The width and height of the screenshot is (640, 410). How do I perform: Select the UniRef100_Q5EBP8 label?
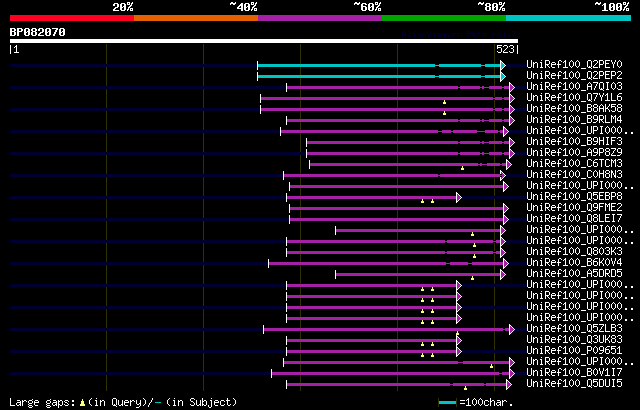point(574,197)
